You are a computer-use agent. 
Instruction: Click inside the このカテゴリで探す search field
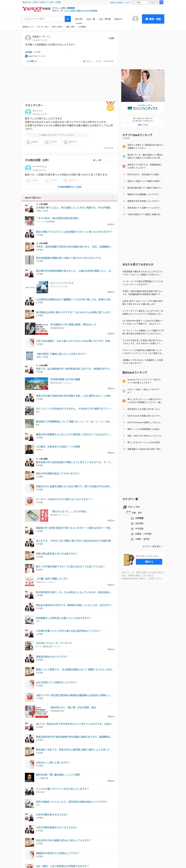43,19
